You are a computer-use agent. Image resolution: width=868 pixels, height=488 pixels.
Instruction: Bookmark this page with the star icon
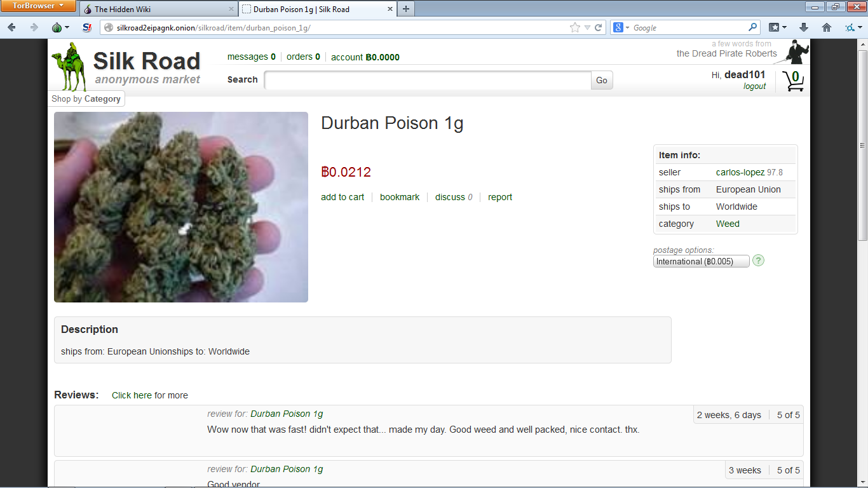(575, 27)
